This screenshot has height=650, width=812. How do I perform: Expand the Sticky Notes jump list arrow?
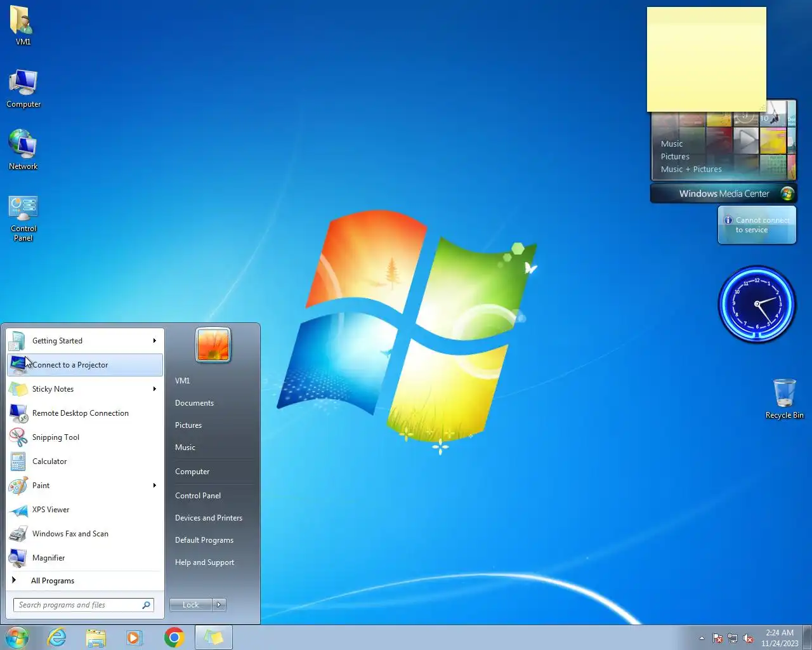tap(154, 389)
